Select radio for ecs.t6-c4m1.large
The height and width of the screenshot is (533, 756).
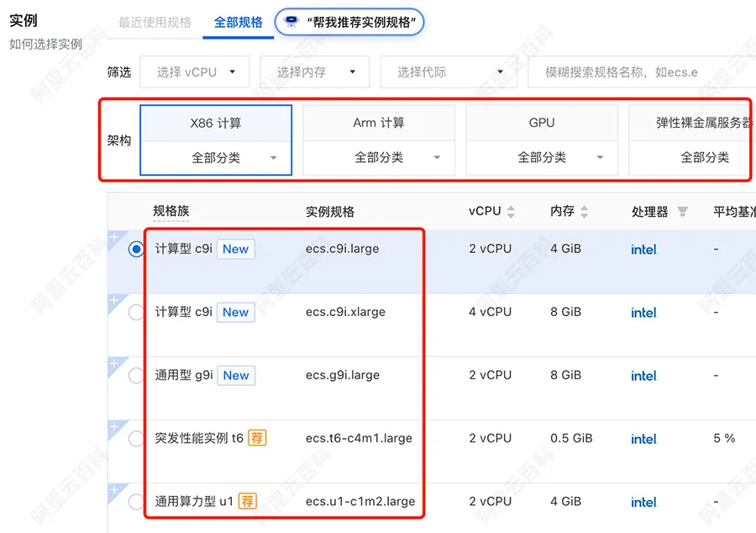136,439
